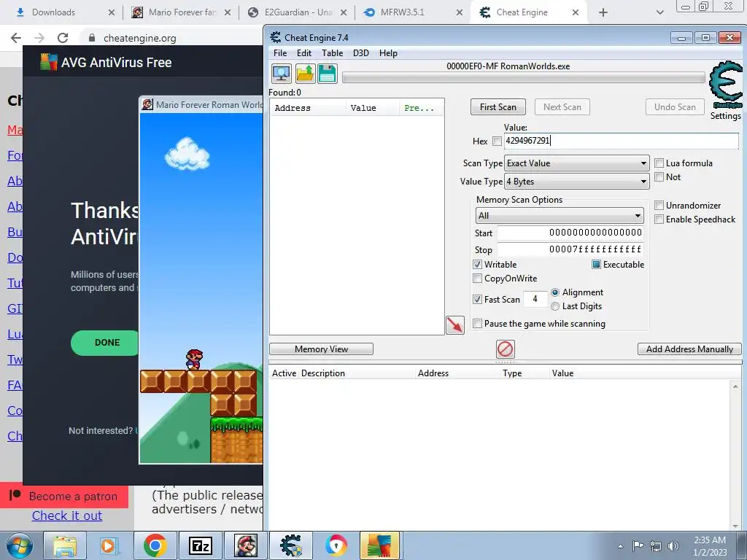Click the volume speaker tray icon
747x560 pixels.
pyautogui.click(x=673, y=546)
